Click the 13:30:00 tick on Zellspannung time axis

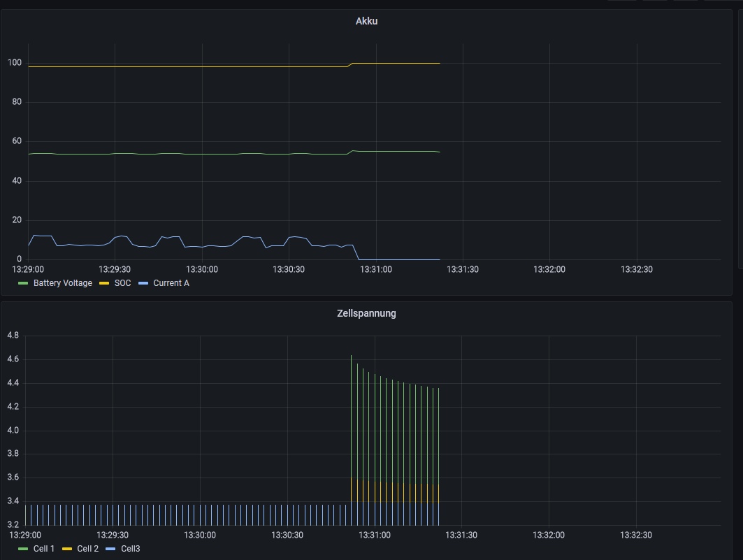pos(199,536)
